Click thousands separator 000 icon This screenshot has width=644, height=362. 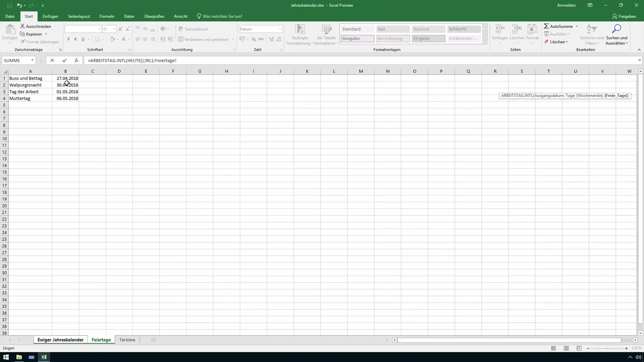tap(261, 40)
